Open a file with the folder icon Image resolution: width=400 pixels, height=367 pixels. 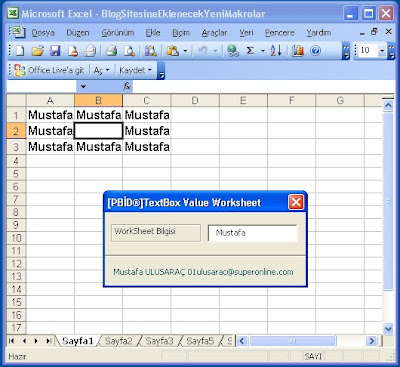[x=38, y=51]
